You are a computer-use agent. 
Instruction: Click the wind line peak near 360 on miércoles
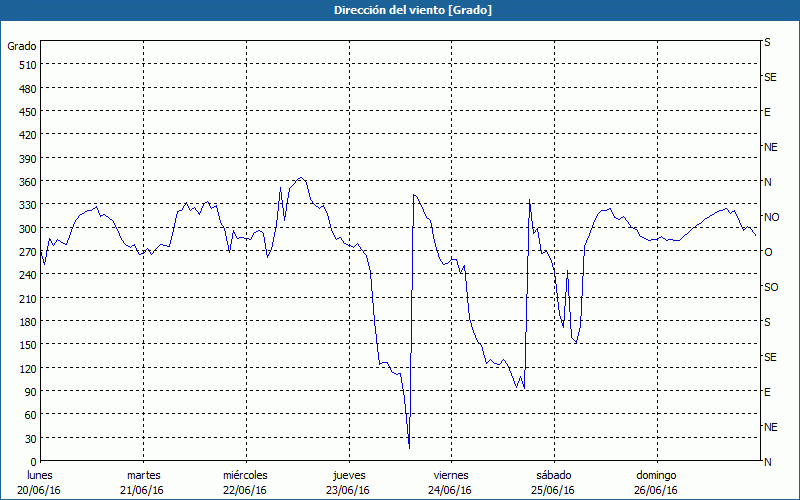tap(301, 178)
